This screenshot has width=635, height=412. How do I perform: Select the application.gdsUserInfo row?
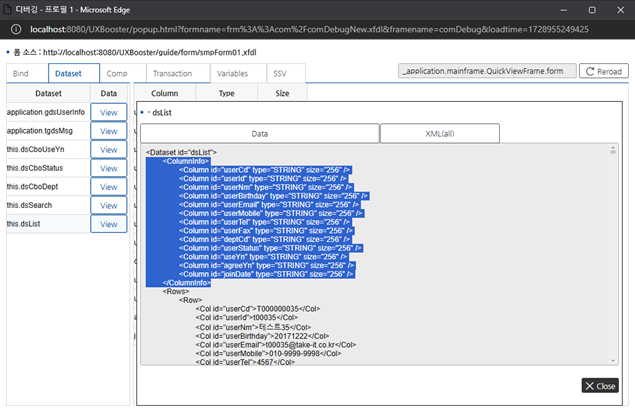pos(46,112)
